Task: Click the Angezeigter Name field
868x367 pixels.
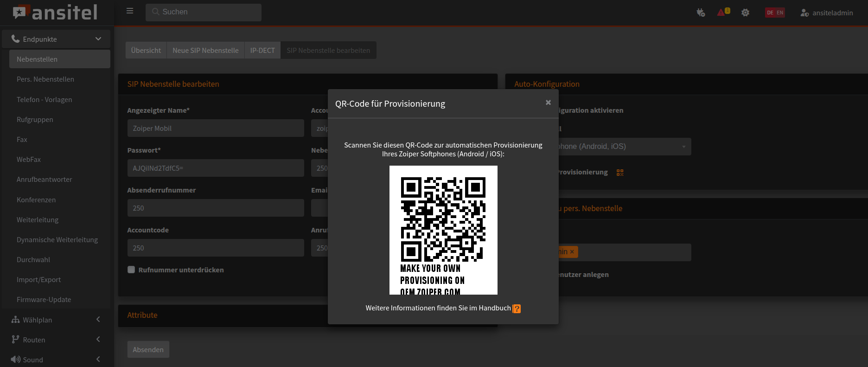Action: click(x=216, y=128)
